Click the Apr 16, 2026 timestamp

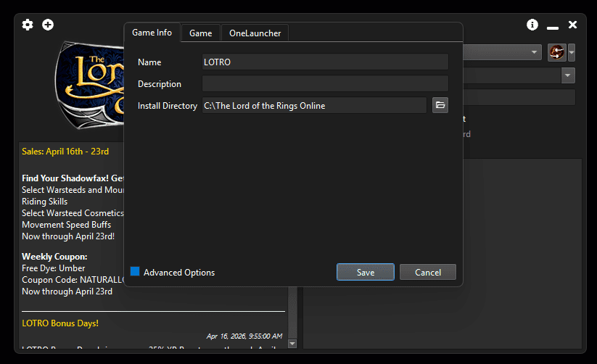244,336
